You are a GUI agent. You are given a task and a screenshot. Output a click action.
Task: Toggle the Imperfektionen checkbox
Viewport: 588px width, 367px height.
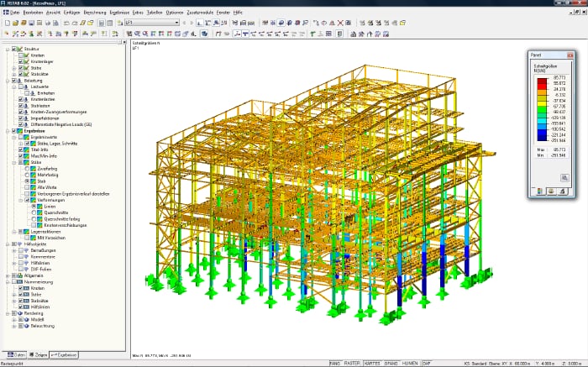(x=21, y=118)
